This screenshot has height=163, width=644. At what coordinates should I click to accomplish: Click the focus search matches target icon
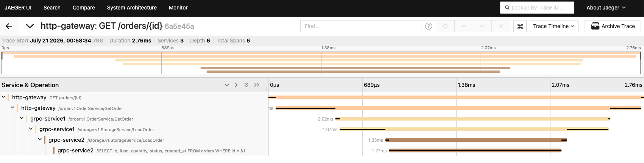pyautogui.click(x=445, y=26)
